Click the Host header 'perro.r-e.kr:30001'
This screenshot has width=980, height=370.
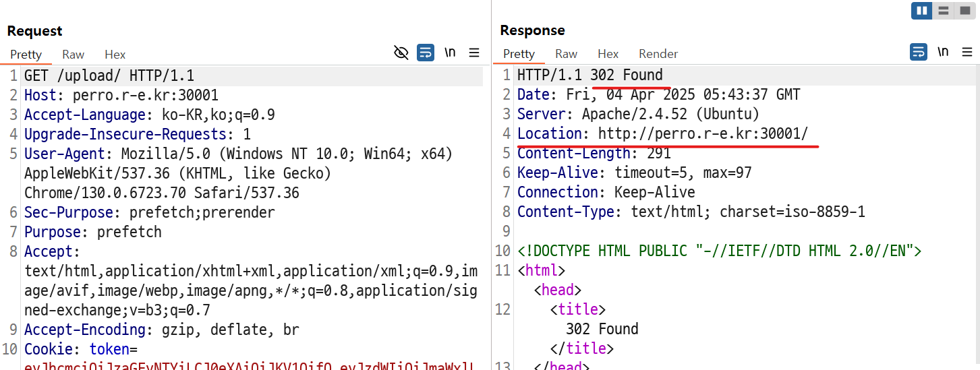[x=146, y=95]
